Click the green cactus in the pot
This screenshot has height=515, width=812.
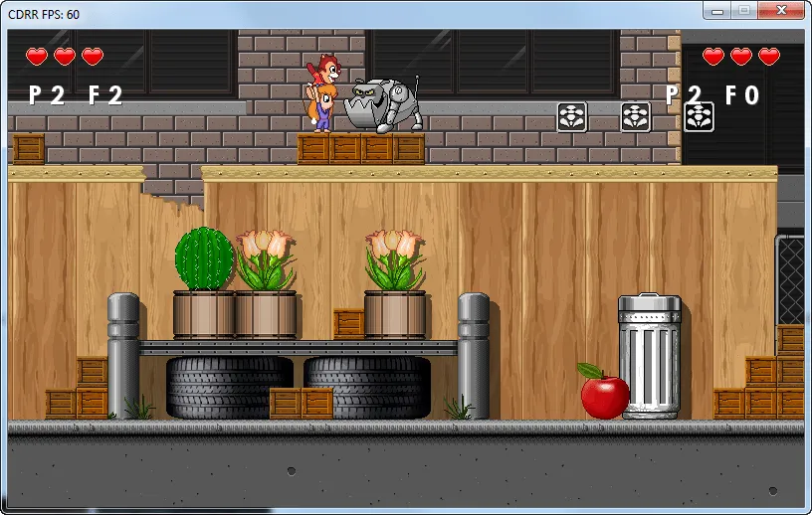205,258
